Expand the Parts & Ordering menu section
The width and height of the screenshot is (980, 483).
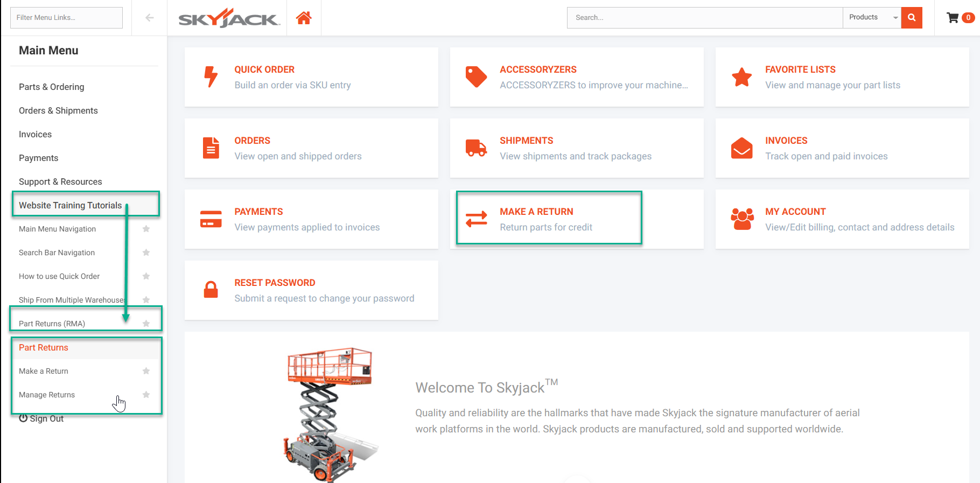click(x=52, y=87)
